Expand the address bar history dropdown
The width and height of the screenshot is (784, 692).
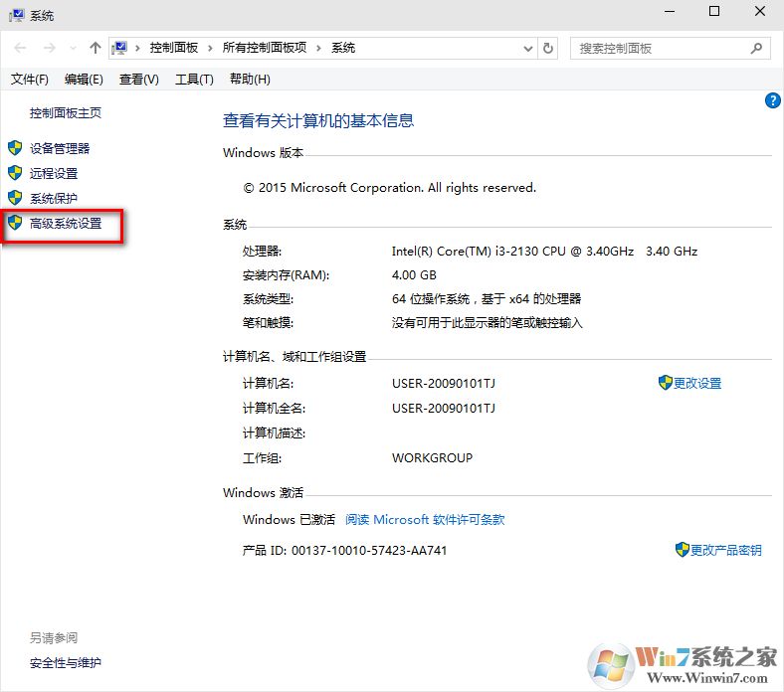pyautogui.click(x=526, y=48)
